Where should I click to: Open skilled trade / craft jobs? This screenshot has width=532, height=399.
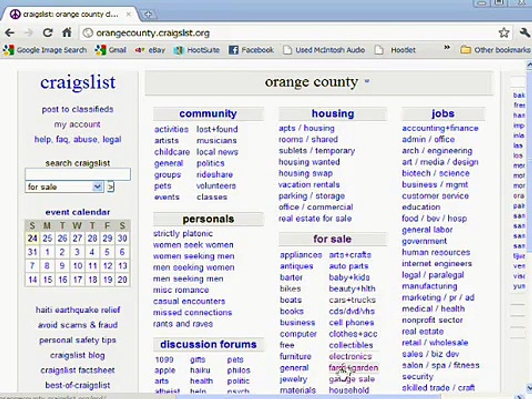[438, 388]
